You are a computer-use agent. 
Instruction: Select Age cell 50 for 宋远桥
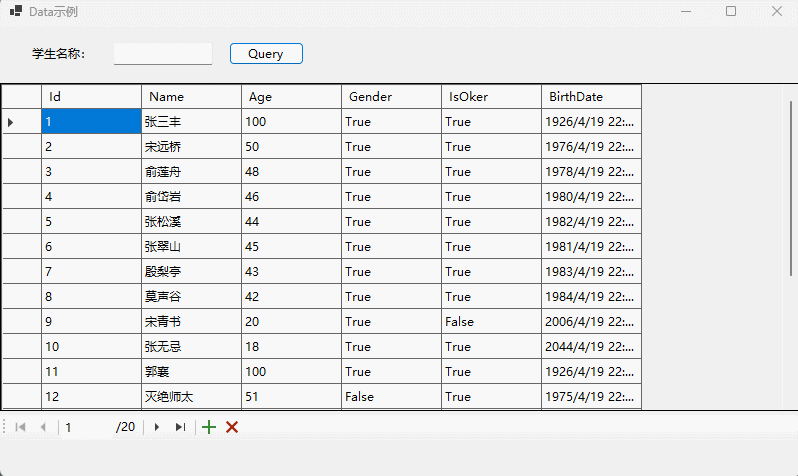click(291, 147)
